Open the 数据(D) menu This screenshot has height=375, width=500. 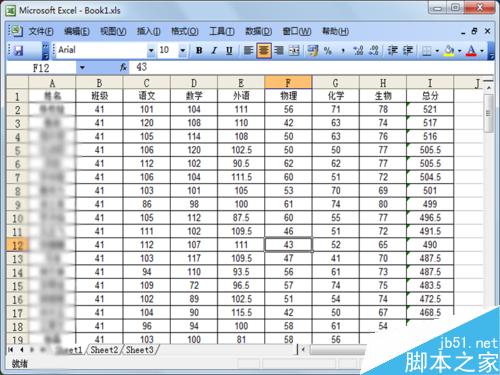coord(259,32)
